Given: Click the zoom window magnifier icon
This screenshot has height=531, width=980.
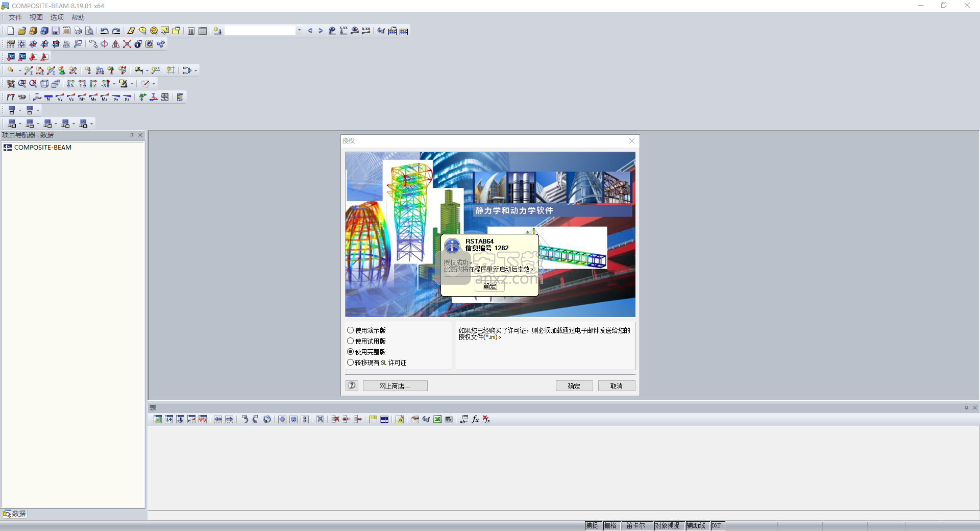Looking at the screenshot, I should click(x=22, y=84).
